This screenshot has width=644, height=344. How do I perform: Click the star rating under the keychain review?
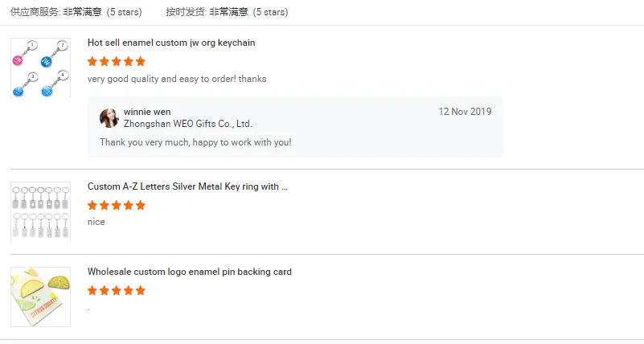(x=117, y=61)
